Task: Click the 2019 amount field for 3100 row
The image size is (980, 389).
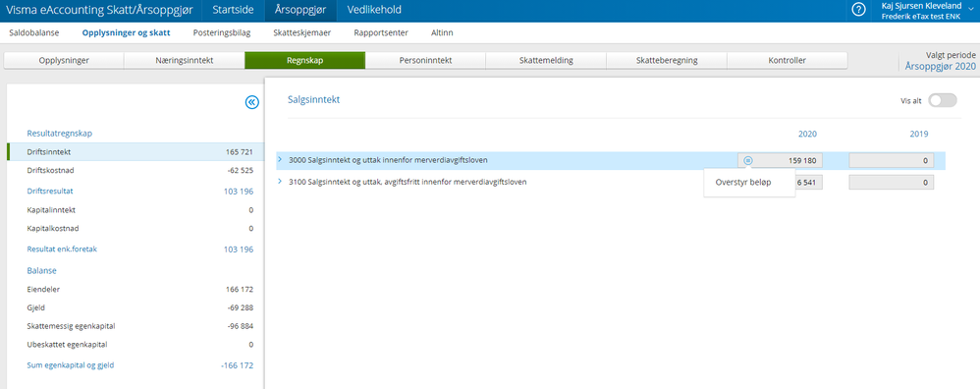Action: (892, 182)
